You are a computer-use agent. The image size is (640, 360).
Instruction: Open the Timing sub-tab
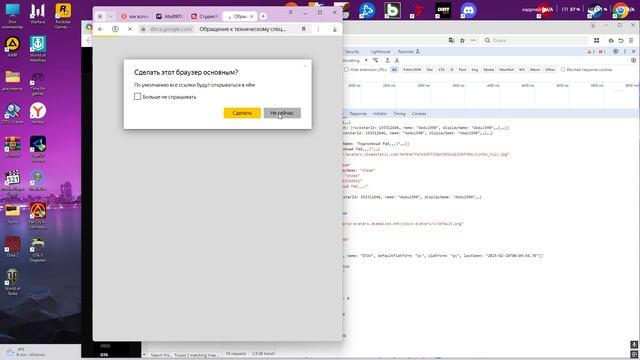[x=399, y=114]
